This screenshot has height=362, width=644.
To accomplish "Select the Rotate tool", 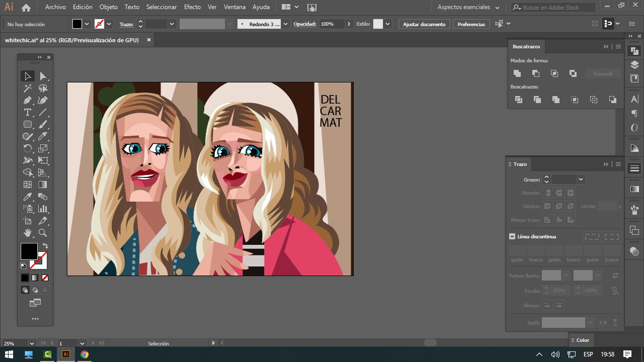I will point(28,148).
